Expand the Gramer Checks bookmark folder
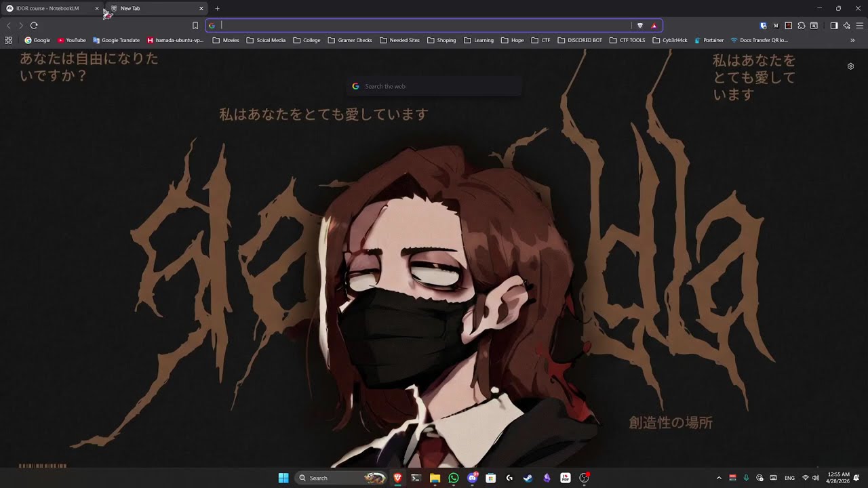 tap(350, 40)
